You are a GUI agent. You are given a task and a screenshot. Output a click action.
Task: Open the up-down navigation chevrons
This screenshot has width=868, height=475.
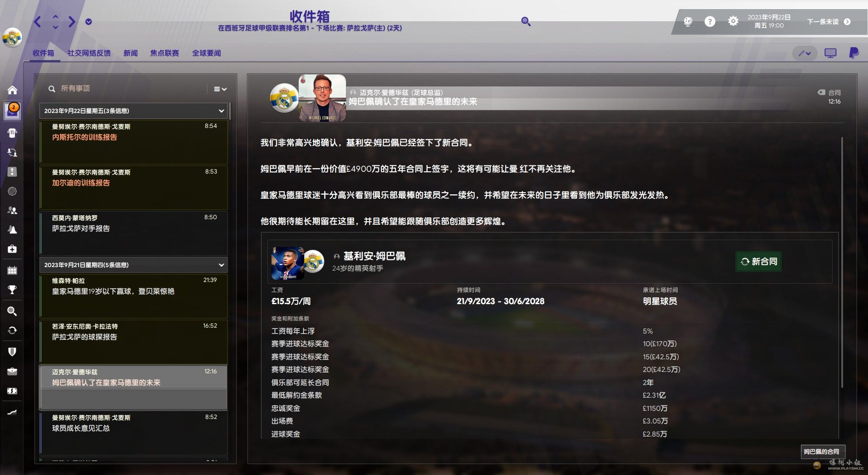coord(55,21)
